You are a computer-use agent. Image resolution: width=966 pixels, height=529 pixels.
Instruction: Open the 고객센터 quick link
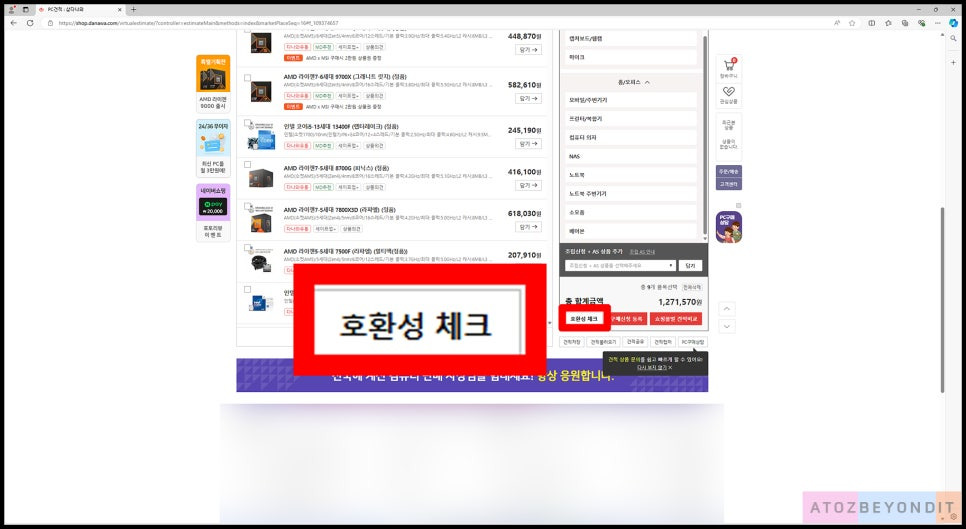[x=729, y=184]
